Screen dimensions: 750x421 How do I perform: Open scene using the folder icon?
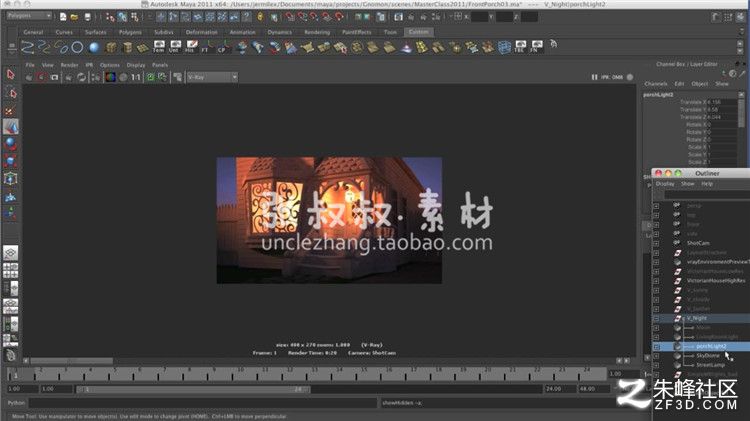coord(74,17)
